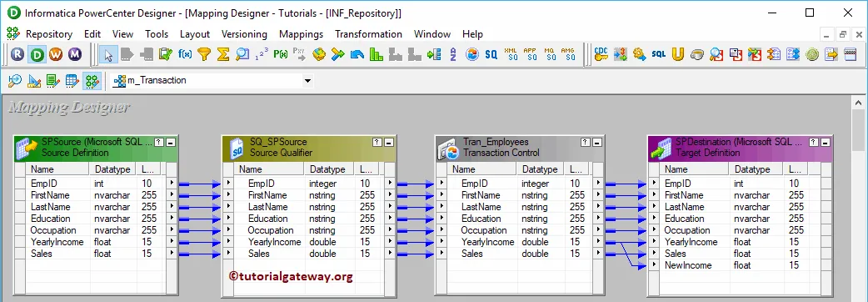Viewport: 868px width, 302px height.
Task: Click the MQ SQ toolbar icon
Action: click(549, 54)
